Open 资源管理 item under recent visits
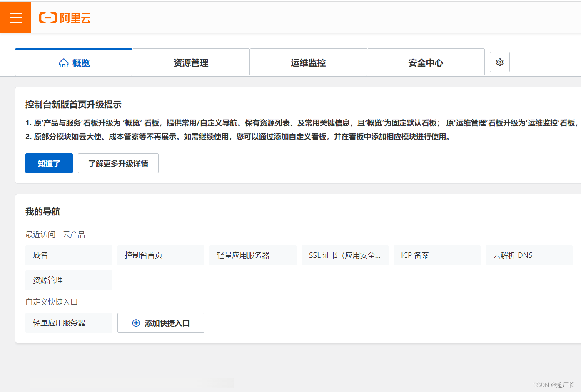581x392 pixels. click(69, 280)
